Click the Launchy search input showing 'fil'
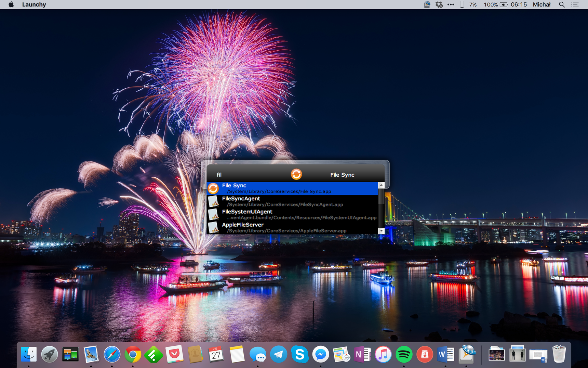 coord(250,175)
